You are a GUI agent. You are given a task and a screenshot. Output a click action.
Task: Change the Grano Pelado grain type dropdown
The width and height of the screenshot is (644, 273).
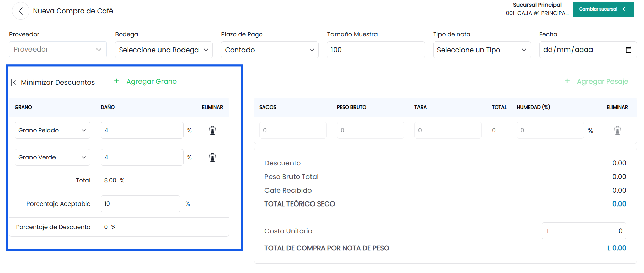point(52,130)
